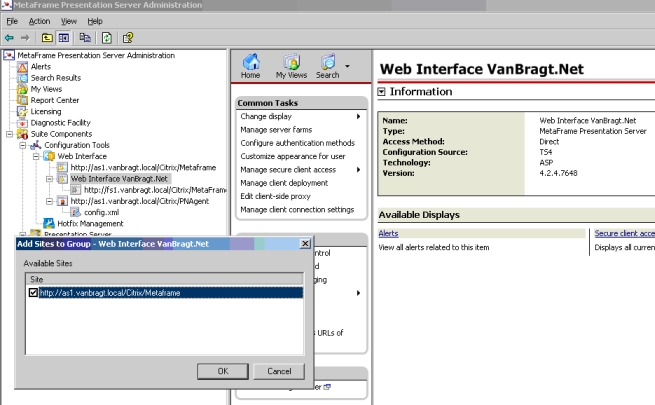This screenshot has height=405, width=655.
Task: Click Customize appearance for user task
Action: 293,157
